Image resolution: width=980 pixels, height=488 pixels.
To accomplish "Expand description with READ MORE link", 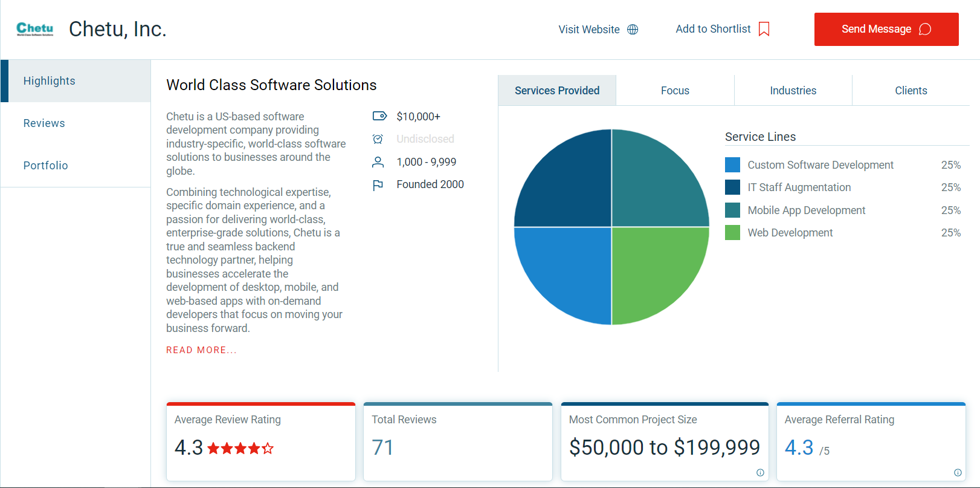I will pos(201,350).
